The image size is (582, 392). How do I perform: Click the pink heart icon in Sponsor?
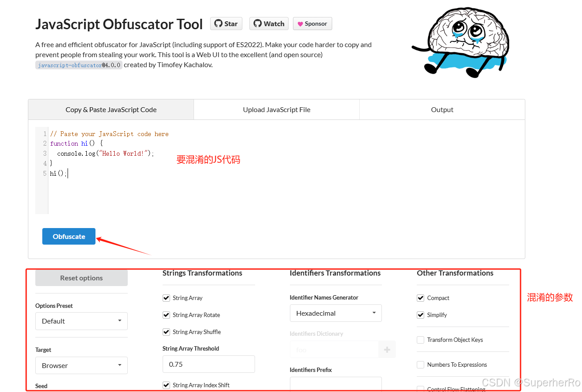pos(300,24)
